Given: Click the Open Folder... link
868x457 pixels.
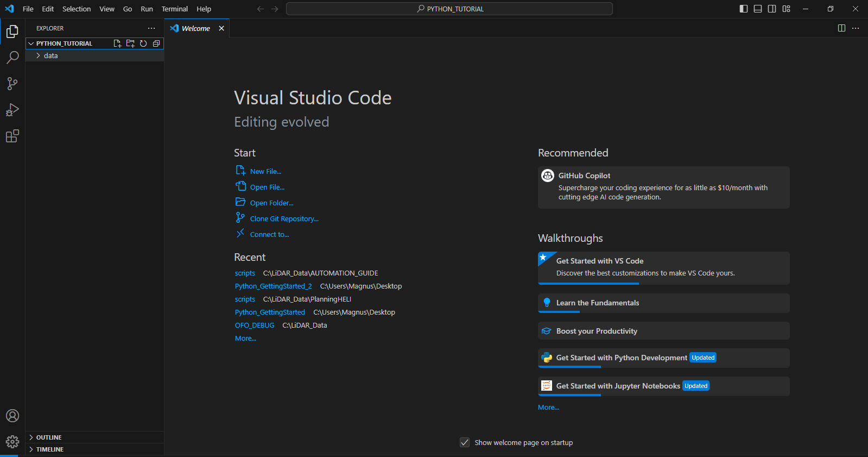Looking at the screenshot, I should [271, 203].
